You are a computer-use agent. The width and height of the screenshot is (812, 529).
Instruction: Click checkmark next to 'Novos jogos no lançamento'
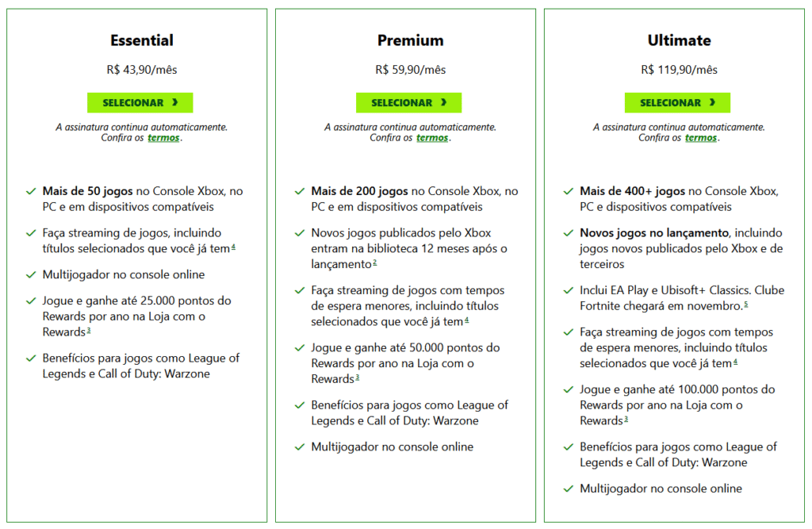tap(569, 234)
